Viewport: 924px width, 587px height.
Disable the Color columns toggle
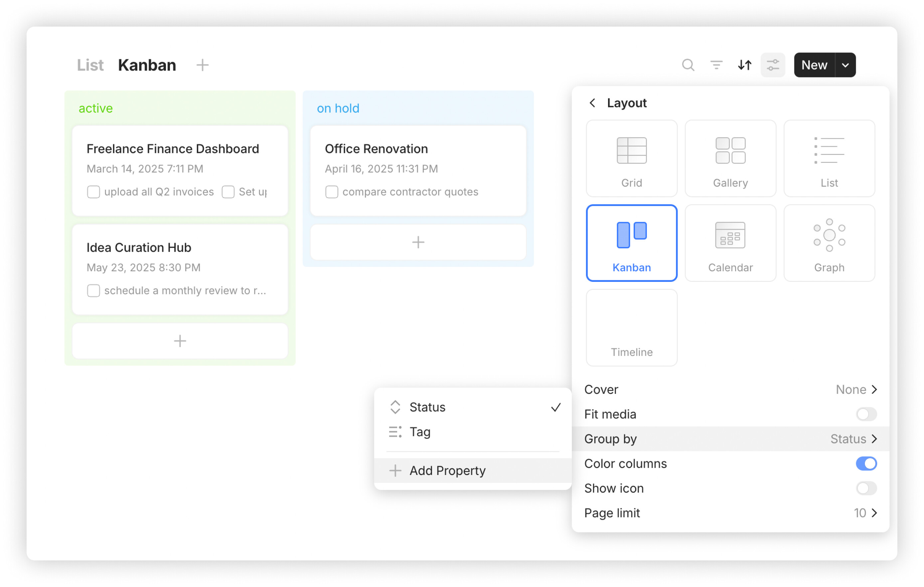click(866, 464)
